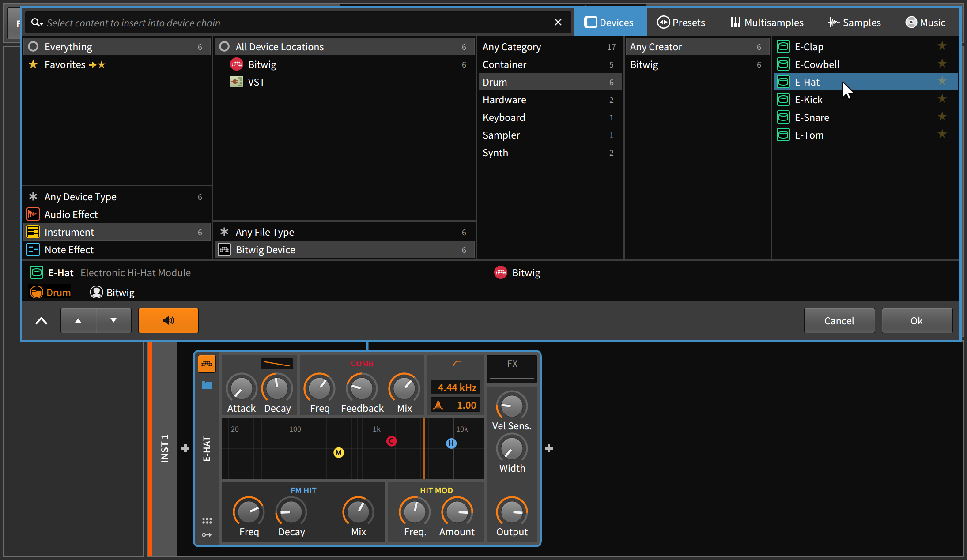The width and height of the screenshot is (967, 560).
Task: Favorite E-Hat with its star
Action: point(942,81)
